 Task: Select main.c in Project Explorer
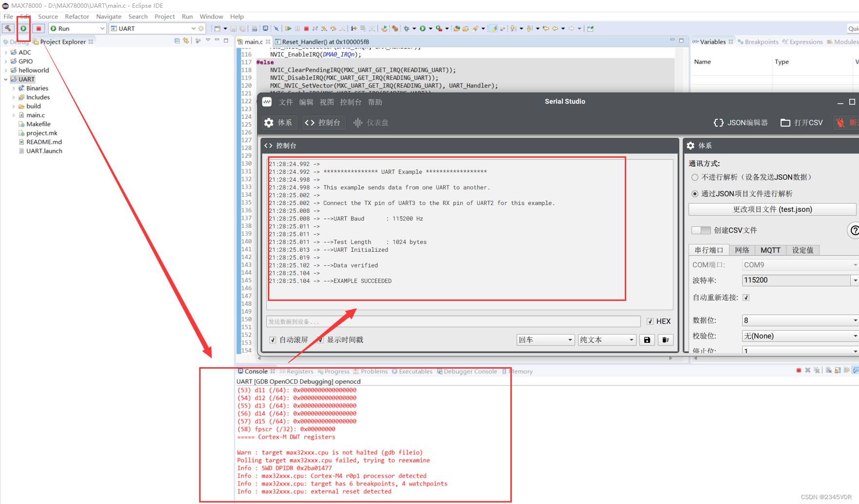(x=36, y=115)
